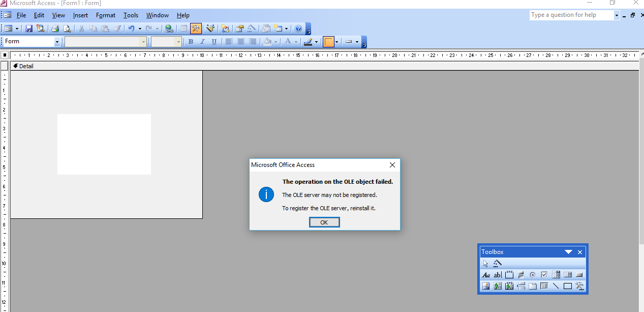Image resolution: width=644 pixels, height=312 pixels.
Task: Toggle Bold formatting
Action: pyautogui.click(x=191, y=42)
